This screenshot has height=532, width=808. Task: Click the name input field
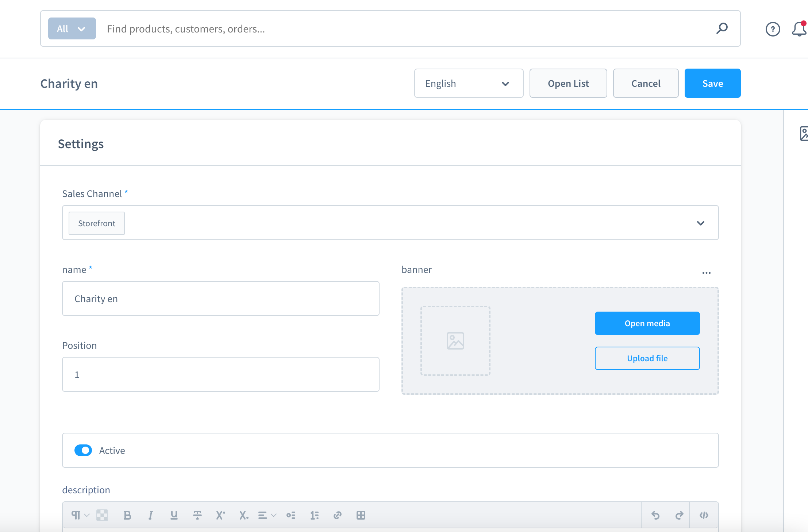click(x=220, y=298)
